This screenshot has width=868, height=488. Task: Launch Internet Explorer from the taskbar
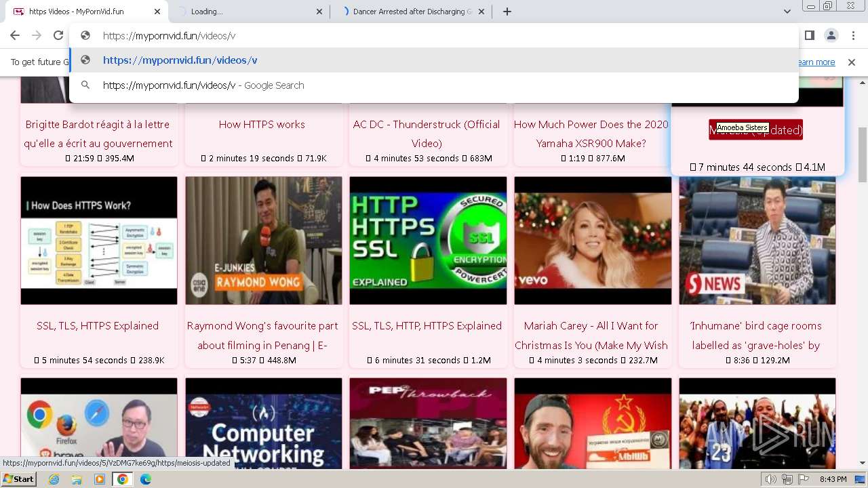(x=54, y=479)
